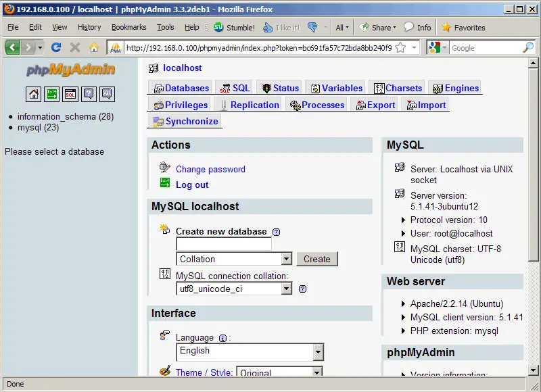Open the Bookmarks menu
The image size is (541, 392).
click(128, 27)
